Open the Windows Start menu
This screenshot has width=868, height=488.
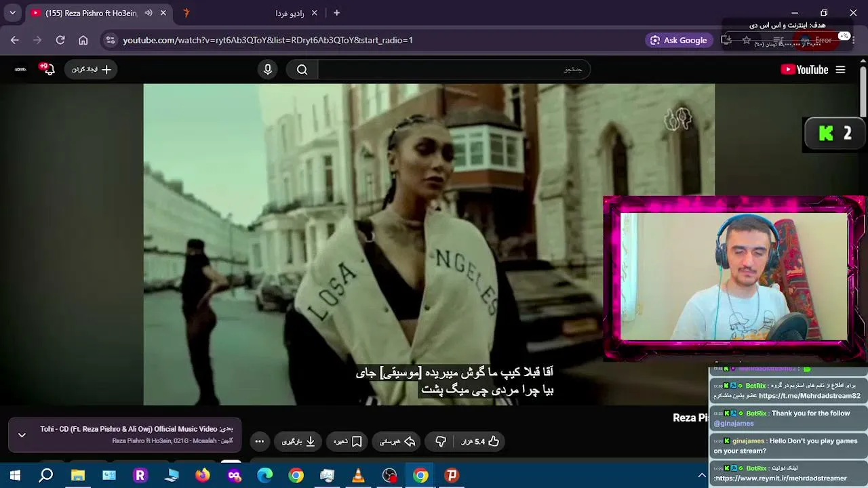15,475
